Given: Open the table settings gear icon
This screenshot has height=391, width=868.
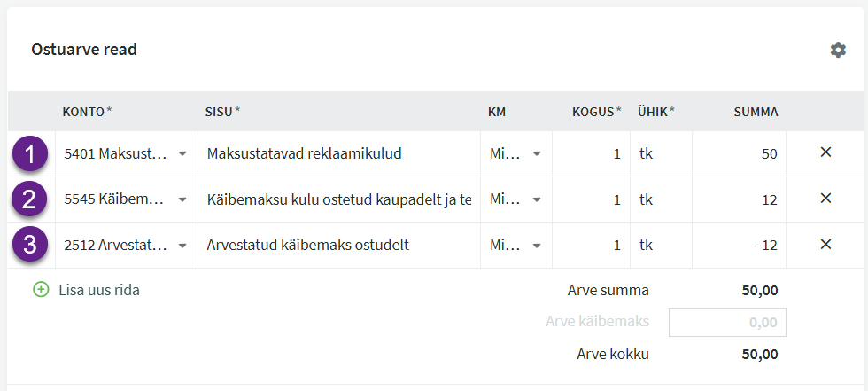Looking at the screenshot, I should click(x=838, y=50).
